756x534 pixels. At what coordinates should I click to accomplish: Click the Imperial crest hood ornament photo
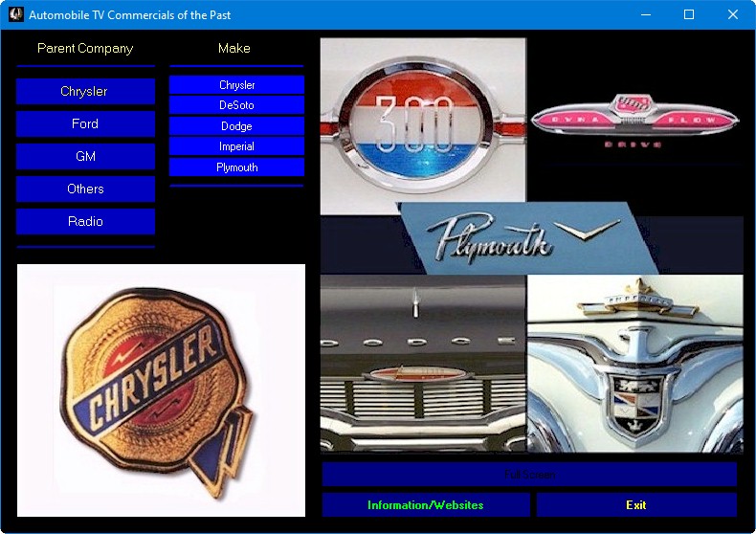coord(635,364)
